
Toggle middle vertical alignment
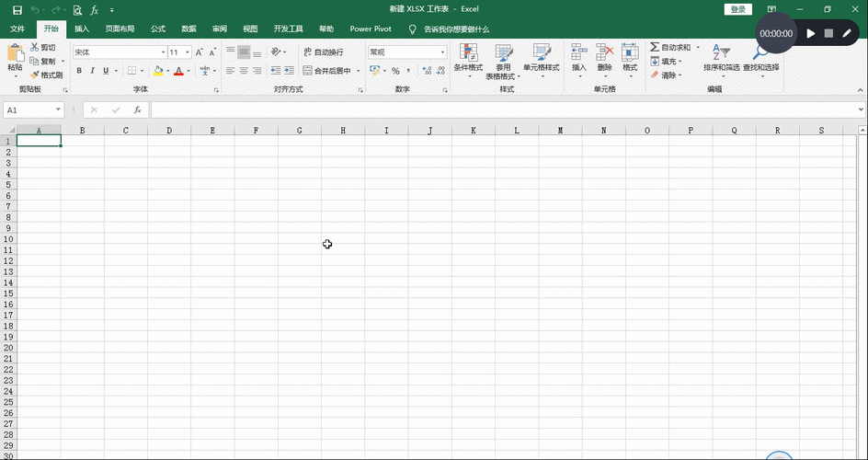pyautogui.click(x=244, y=52)
